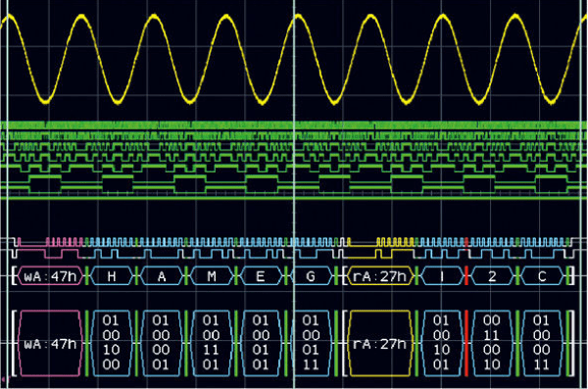Select the 'C' data byte packet
This screenshot has width=588, height=389.
click(542, 276)
